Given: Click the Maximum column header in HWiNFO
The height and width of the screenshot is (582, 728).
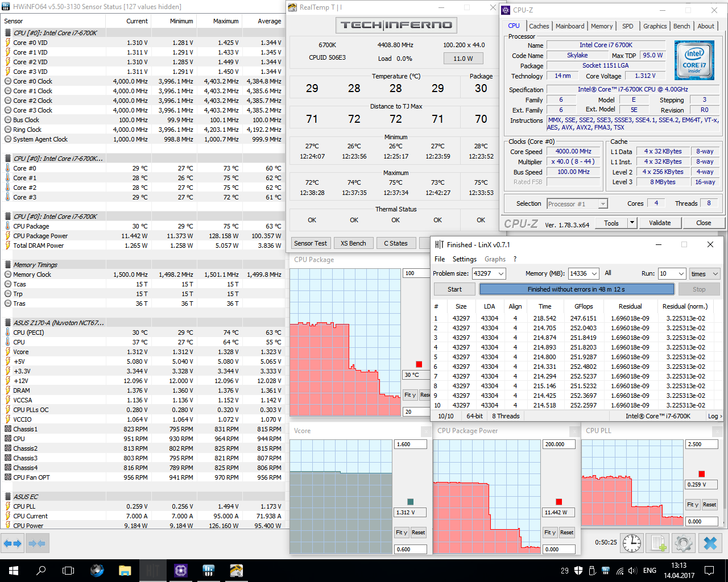Looking at the screenshot, I should 220,21.
